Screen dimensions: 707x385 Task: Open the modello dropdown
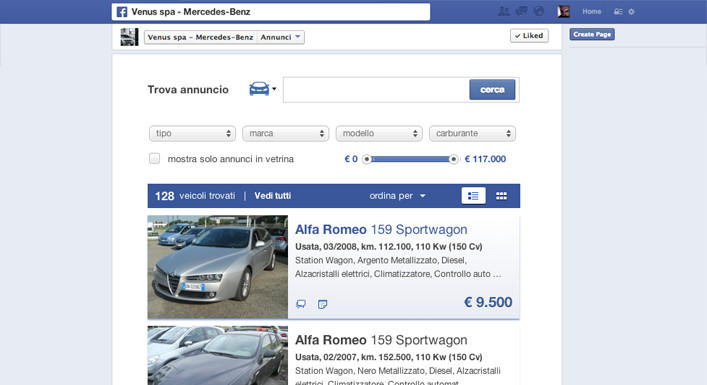tap(379, 133)
